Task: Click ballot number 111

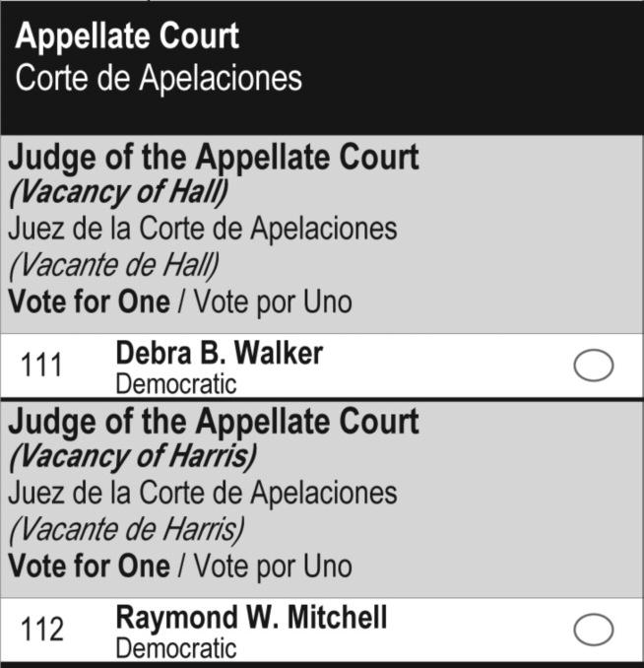Action: 41,367
